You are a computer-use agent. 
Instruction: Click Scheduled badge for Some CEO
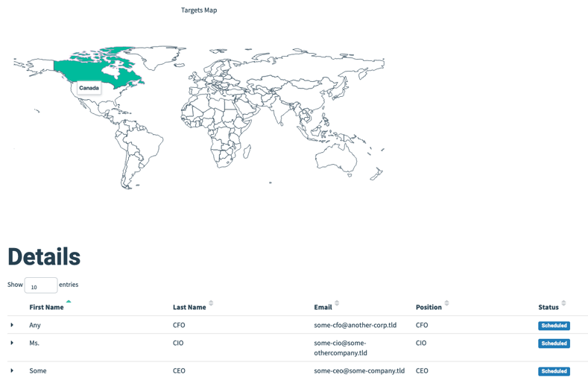[554, 371]
